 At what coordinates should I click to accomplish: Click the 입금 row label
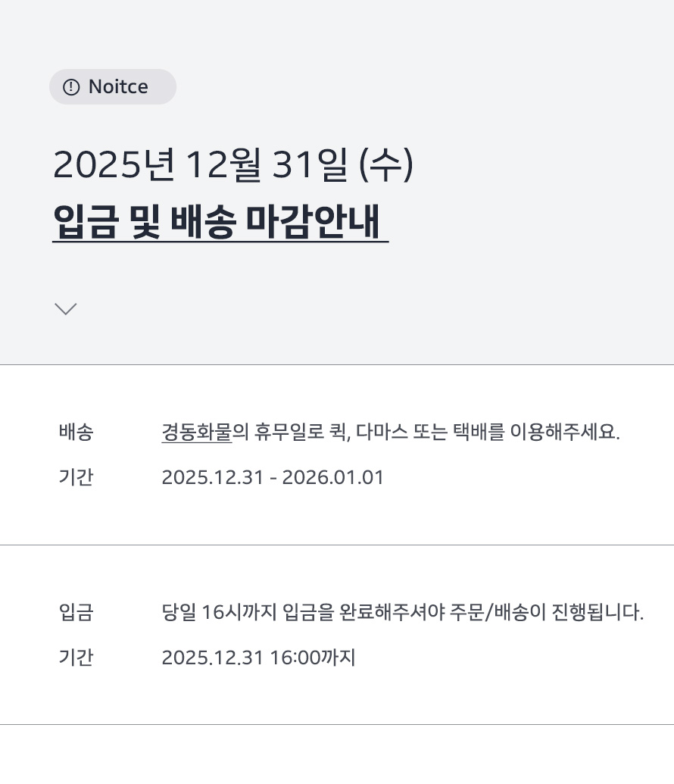76,613
